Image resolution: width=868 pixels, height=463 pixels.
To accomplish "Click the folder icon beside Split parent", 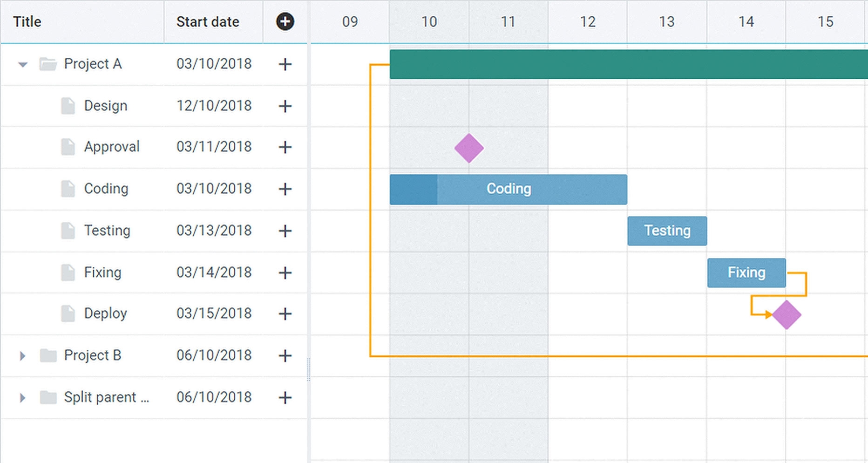I will 48,397.
